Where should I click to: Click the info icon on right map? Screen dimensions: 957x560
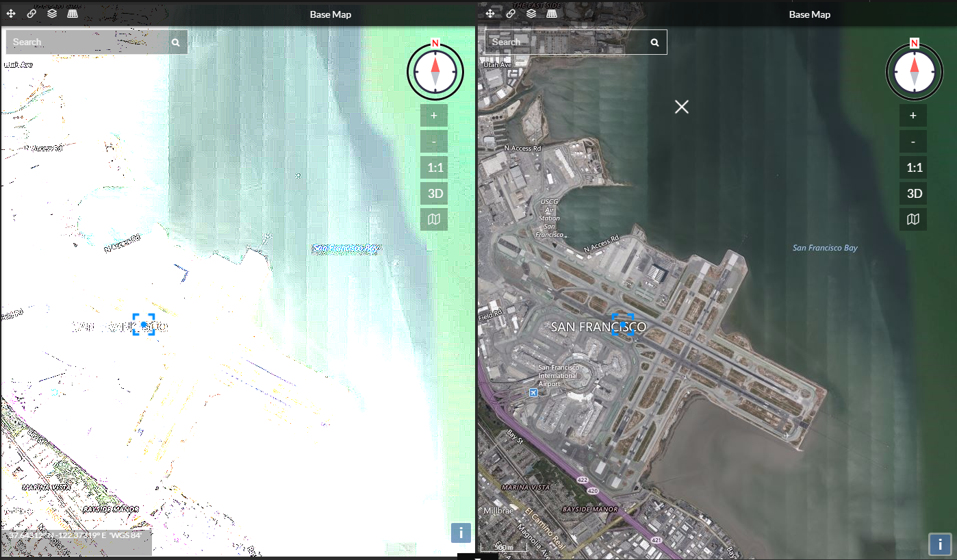(940, 545)
